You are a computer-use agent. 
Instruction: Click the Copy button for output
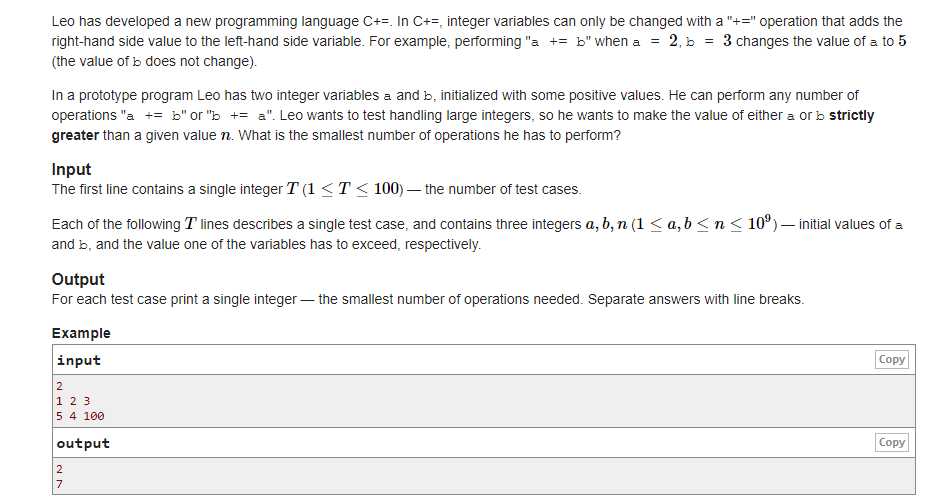(891, 443)
